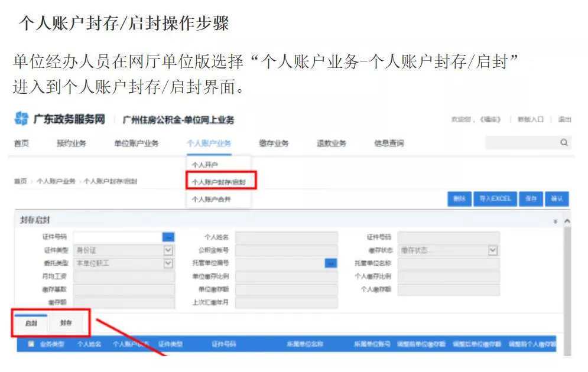Click the 广东政务服务网 logo icon
The width and height of the screenshot is (588, 372).
(20, 119)
